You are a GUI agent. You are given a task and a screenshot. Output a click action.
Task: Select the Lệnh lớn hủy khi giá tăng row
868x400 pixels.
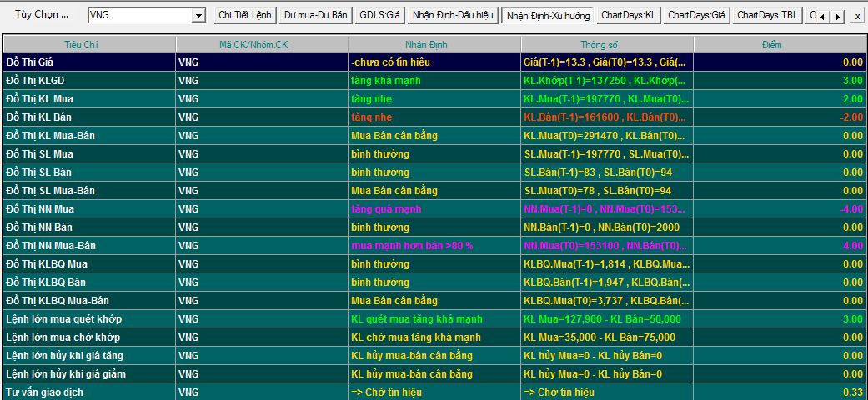tap(434, 355)
